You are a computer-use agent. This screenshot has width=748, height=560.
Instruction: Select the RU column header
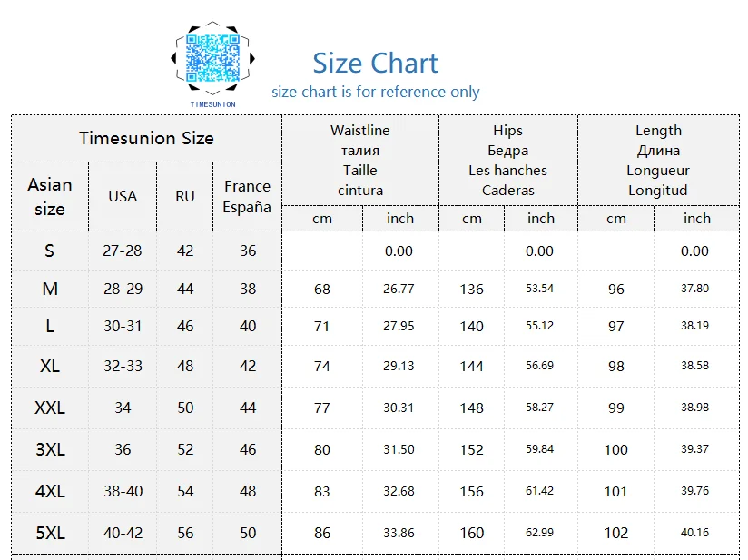(x=184, y=197)
